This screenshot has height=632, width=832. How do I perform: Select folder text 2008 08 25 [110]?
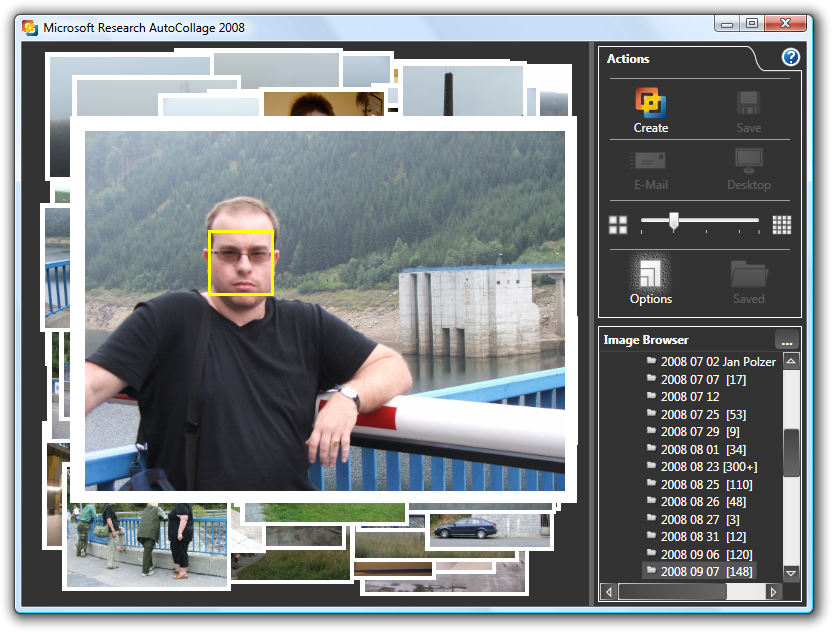(706, 484)
